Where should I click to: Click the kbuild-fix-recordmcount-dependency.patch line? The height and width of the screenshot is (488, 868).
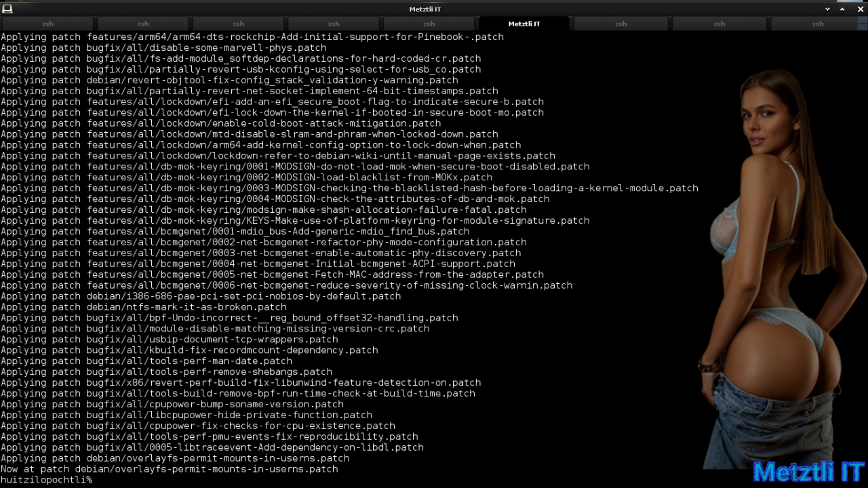click(189, 350)
